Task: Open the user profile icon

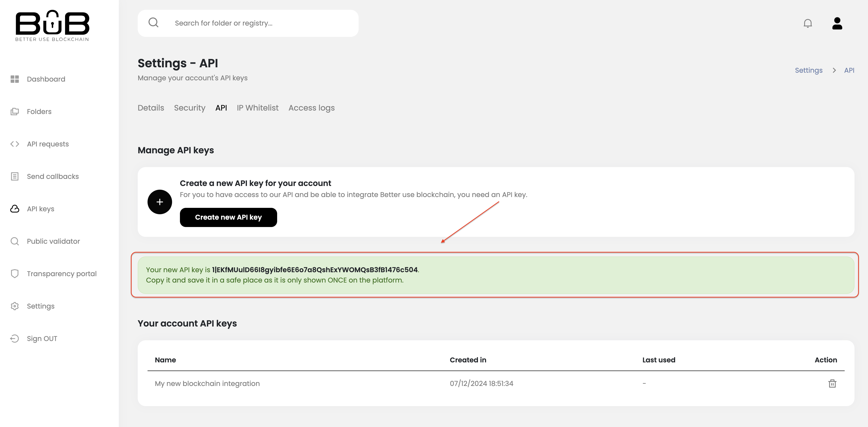Action: click(x=837, y=23)
